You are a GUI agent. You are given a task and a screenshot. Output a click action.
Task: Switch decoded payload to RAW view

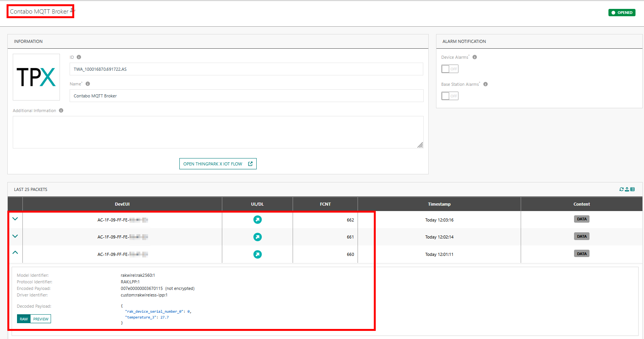click(24, 319)
